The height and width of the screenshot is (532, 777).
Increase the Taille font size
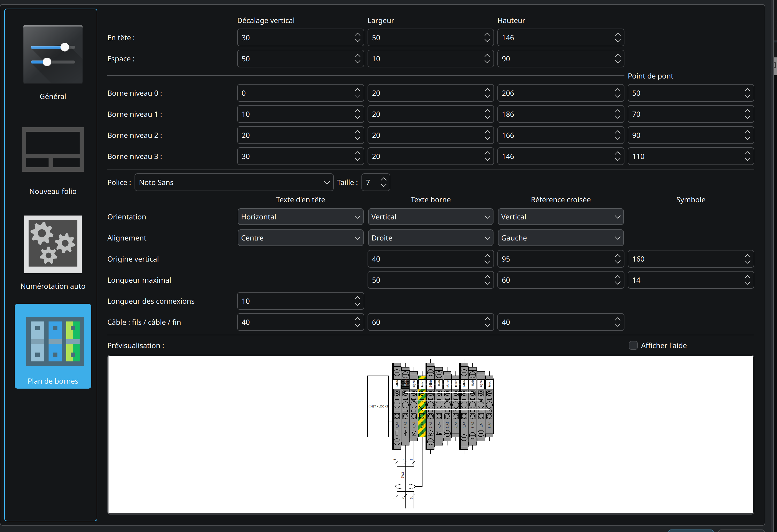tap(383, 179)
